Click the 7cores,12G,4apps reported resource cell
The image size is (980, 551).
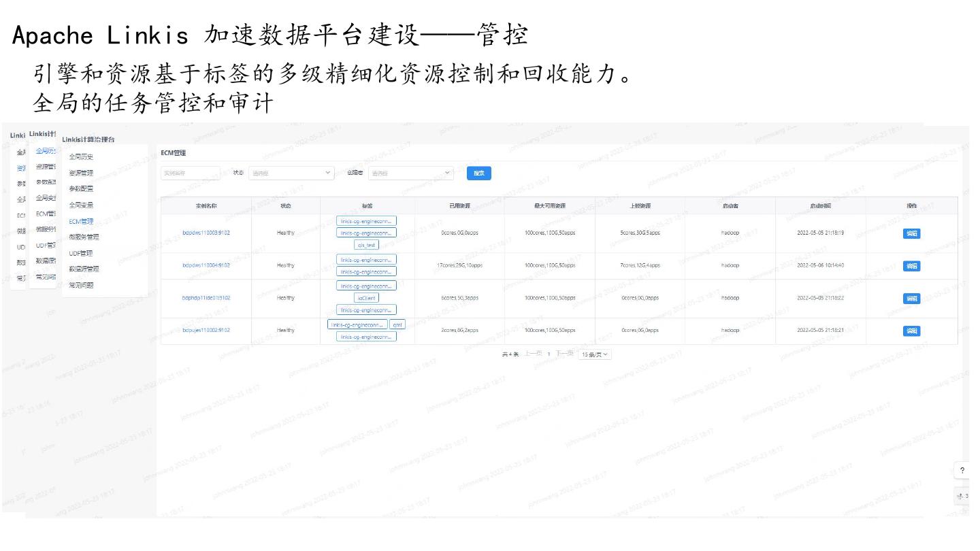point(640,265)
